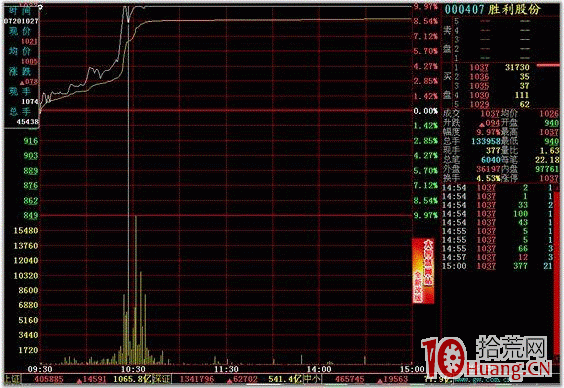Click Shanghai index change 14591
This screenshot has width=564, height=388.
[92, 379]
